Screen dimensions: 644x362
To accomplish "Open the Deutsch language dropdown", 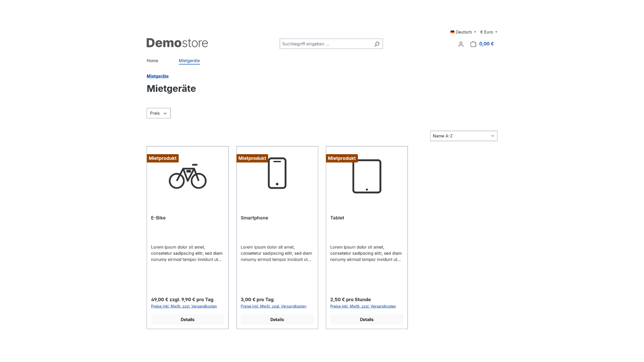I will [463, 32].
